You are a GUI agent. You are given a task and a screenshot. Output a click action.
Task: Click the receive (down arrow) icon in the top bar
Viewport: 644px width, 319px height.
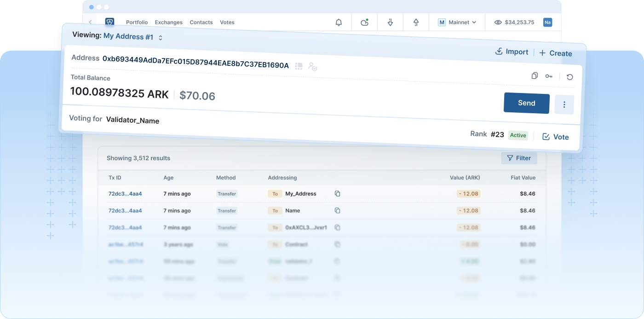coord(390,22)
